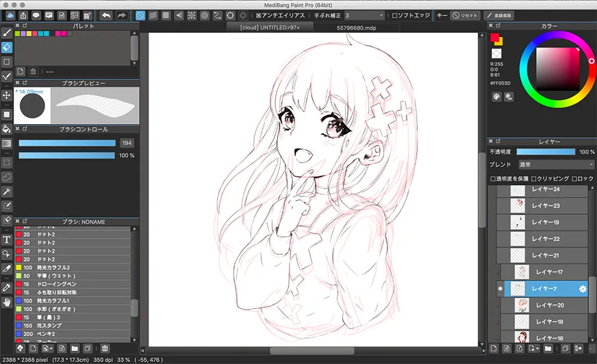Toggle the アンチエイリアス checkbox
This screenshot has width=597, height=364.
tap(259, 16)
